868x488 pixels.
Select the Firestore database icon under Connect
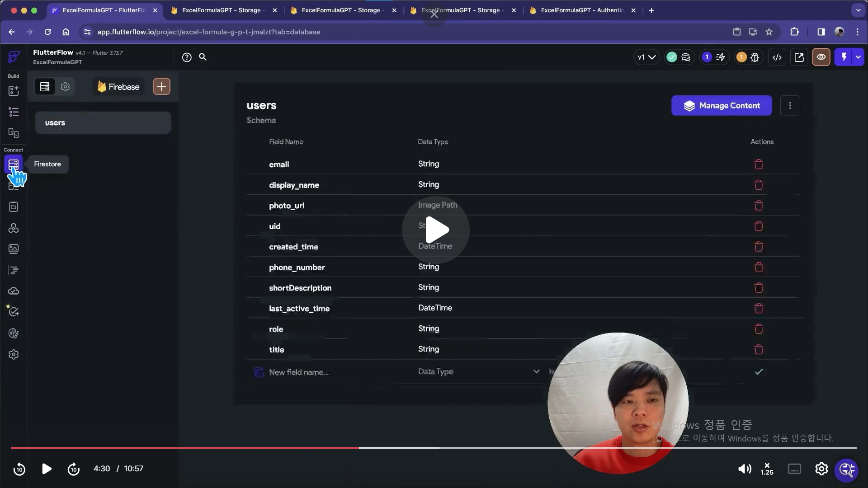14,164
